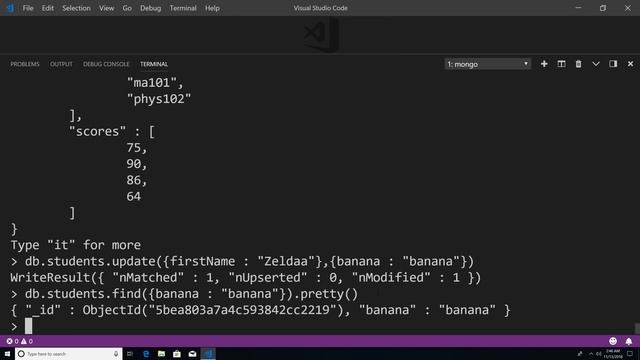The width and height of the screenshot is (640, 360).
Task: Open the Go menu
Action: pyautogui.click(x=127, y=8)
